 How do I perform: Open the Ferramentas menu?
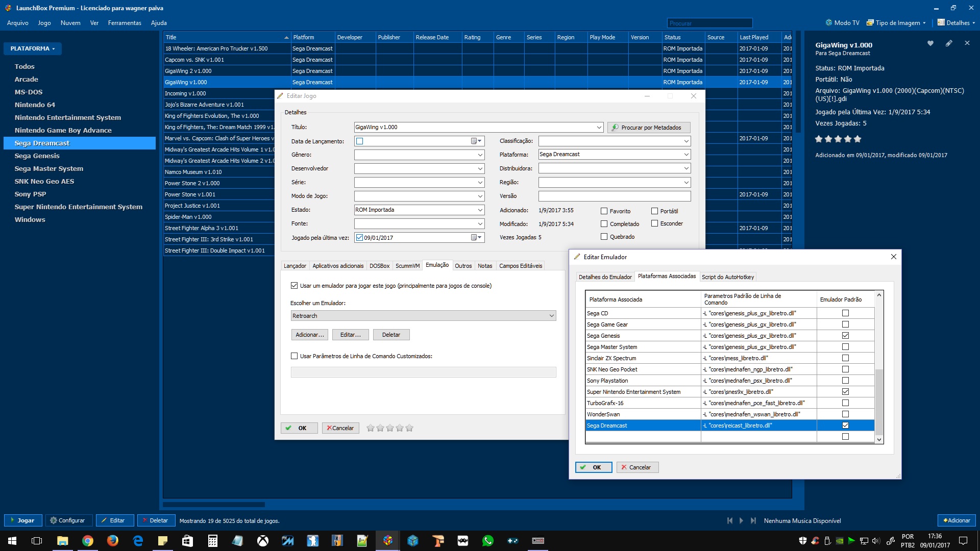(x=125, y=22)
